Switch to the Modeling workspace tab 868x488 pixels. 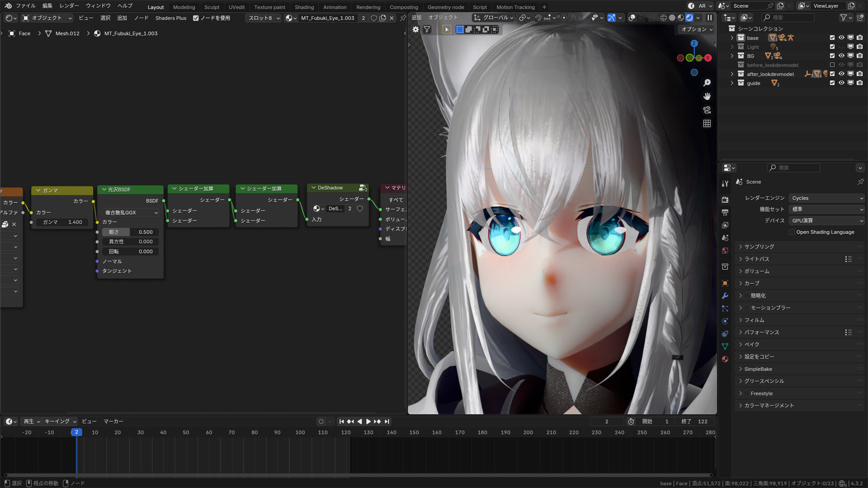coord(184,7)
